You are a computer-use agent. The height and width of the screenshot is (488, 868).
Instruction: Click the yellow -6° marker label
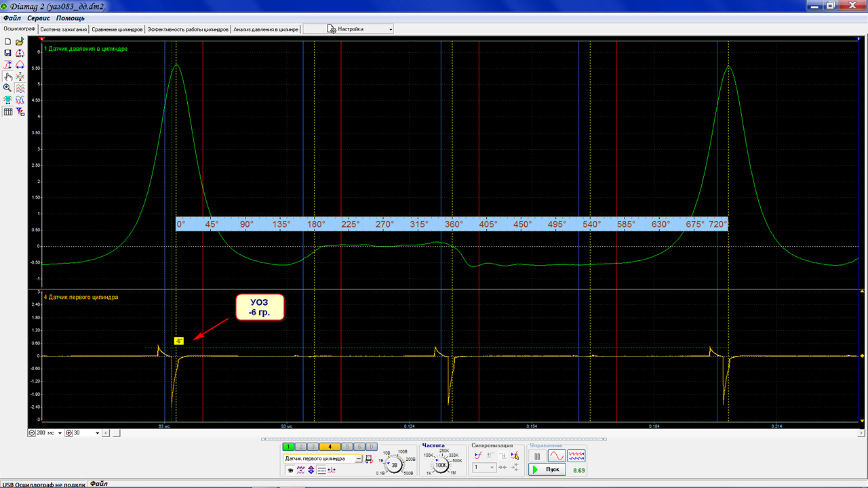179,340
